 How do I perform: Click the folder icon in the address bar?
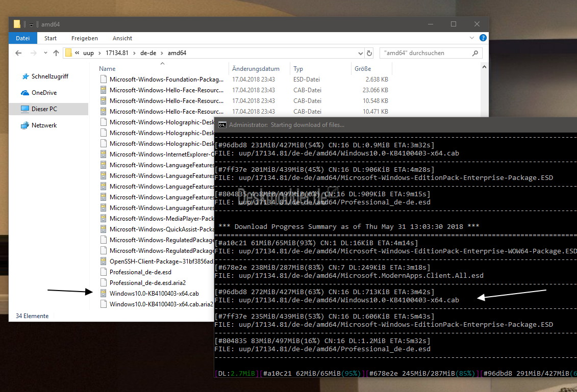(x=68, y=53)
